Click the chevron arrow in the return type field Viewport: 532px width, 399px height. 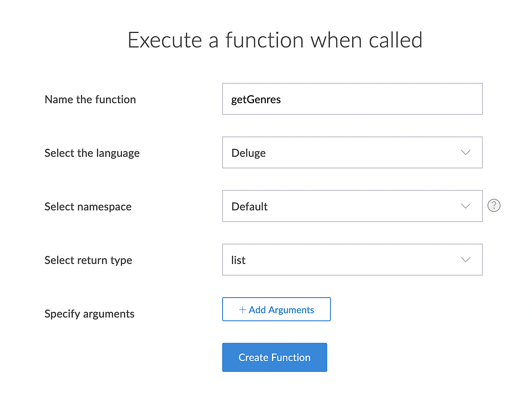(465, 260)
